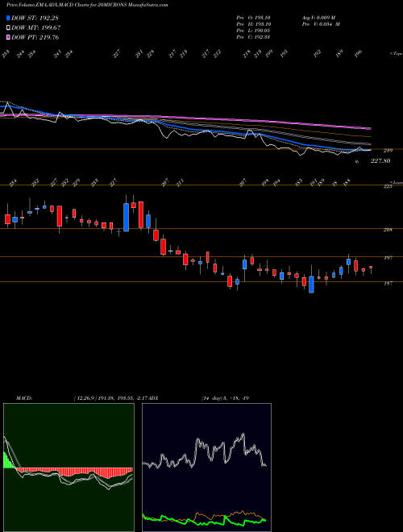This screenshot has height=532, width=403.
Task: Click the magenta DOW PT legend swatch
Action: (x=9, y=37)
